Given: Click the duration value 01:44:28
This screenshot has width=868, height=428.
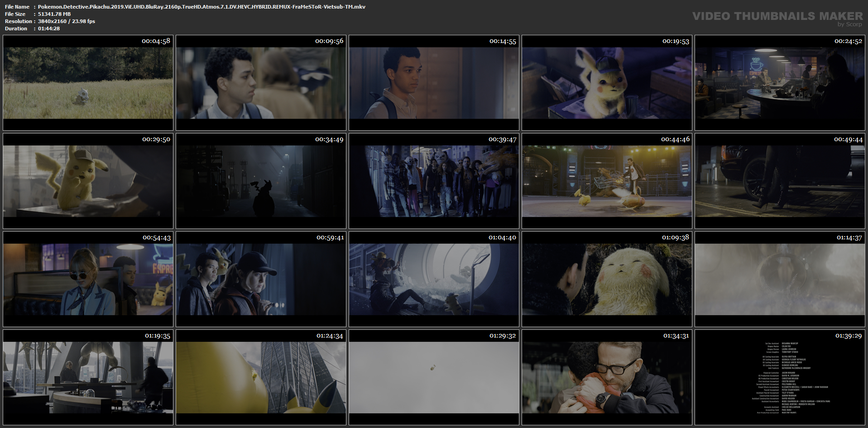Looking at the screenshot, I should point(49,29).
